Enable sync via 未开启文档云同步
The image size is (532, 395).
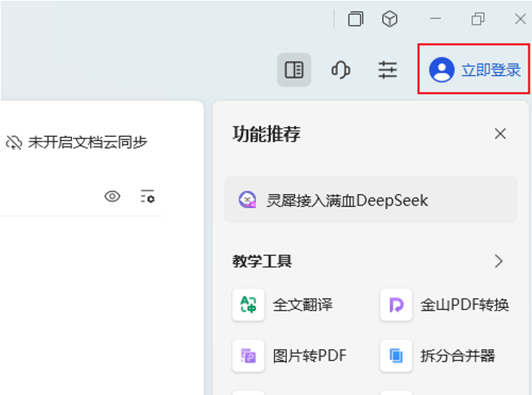pyautogui.click(x=77, y=142)
